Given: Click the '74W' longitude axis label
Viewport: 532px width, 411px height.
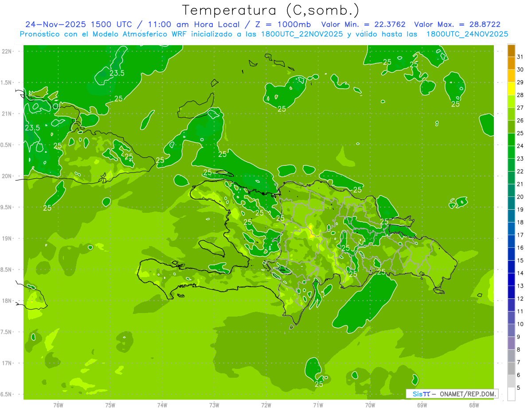Looking at the screenshot, I should click(162, 405).
